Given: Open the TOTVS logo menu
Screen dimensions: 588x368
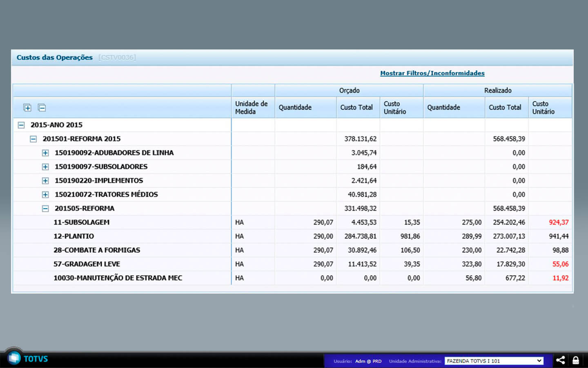Looking at the screenshot, I should pyautogui.click(x=15, y=358).
